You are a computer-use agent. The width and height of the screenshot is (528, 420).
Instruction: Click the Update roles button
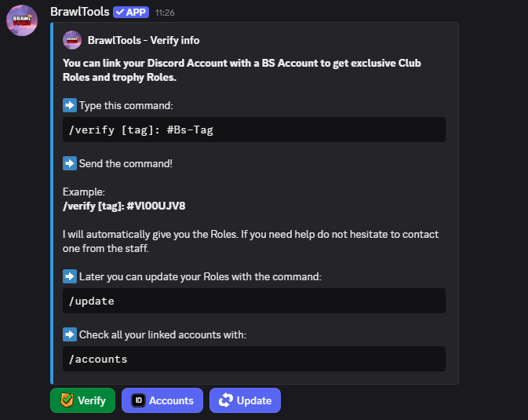point(245,400)
